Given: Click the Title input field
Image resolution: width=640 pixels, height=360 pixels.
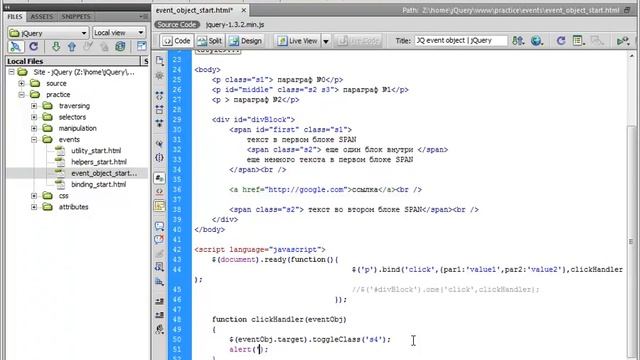Looking at the screenshot, I should 461,41.
